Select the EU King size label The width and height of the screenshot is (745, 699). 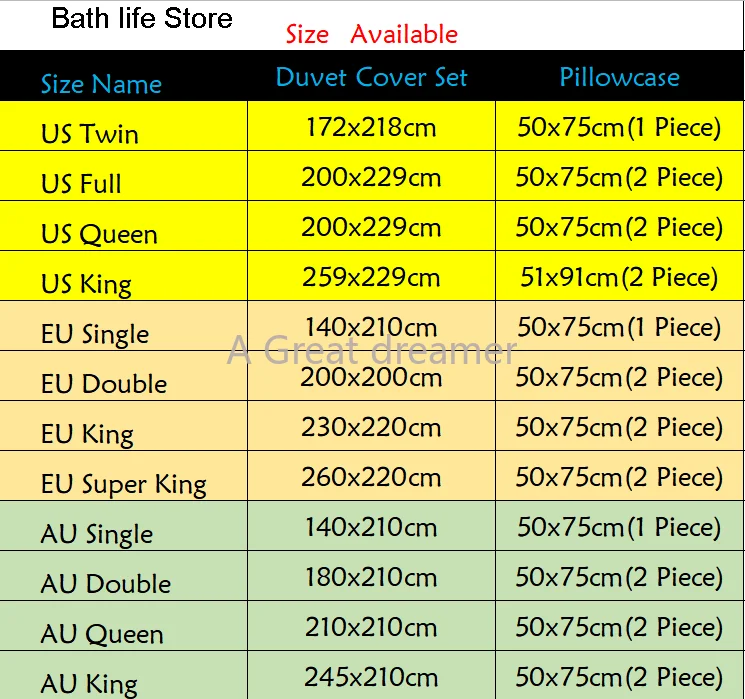click(87, 434)
